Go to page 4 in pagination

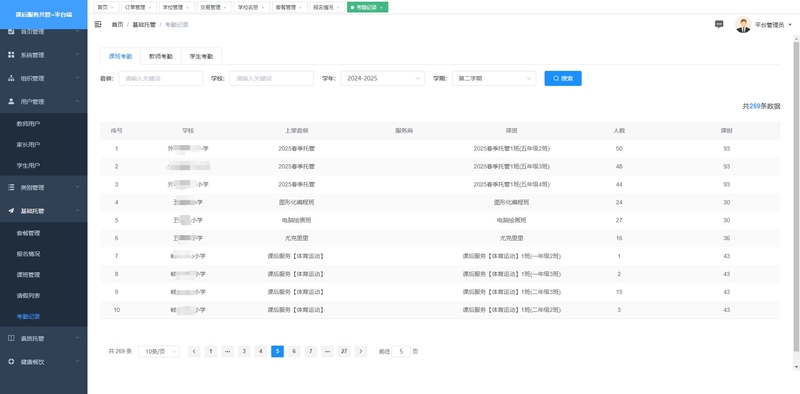[x=261, y=351]
